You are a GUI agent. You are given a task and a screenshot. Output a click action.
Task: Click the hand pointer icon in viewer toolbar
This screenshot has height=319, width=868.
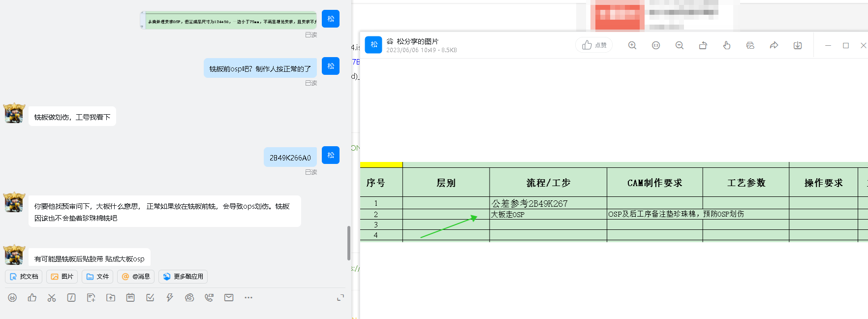pos(727,45)
